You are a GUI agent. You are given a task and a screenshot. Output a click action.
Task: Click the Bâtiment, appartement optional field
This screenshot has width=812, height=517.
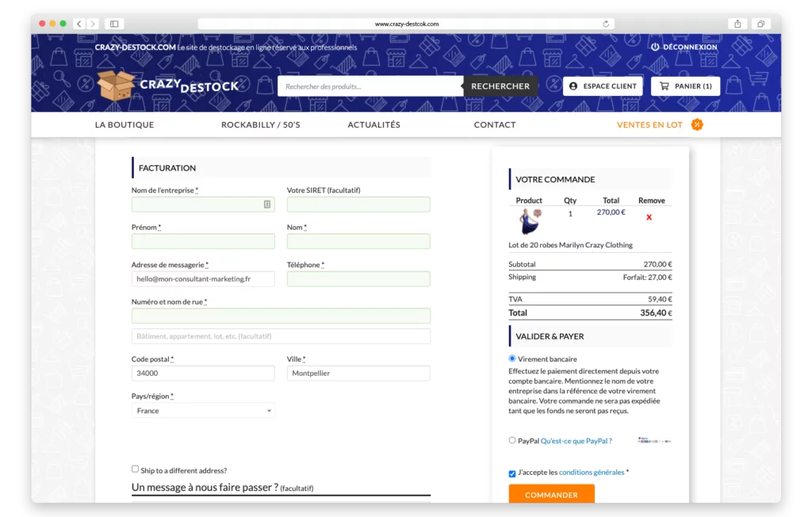click(281, 336)
